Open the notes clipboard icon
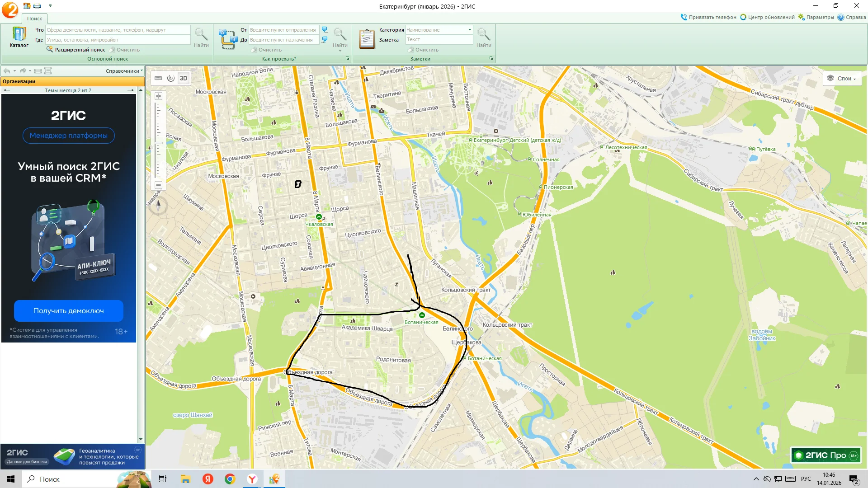868x488 pixels. 367,39
